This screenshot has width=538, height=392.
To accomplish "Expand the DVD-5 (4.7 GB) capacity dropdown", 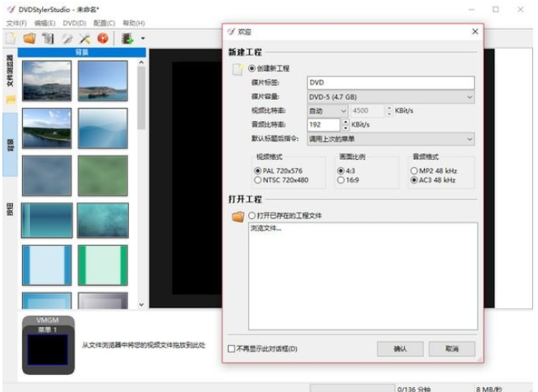I will pyautogui.click(x=390, y=97).
